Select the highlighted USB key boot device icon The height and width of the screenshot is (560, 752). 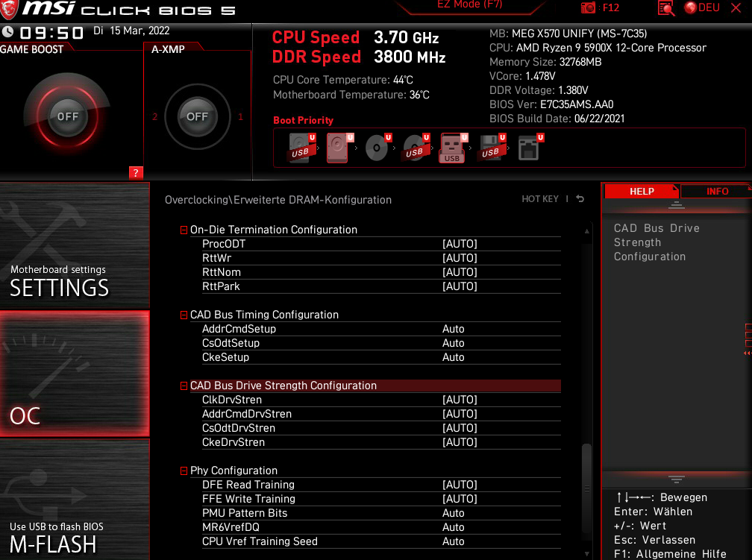(x=454, y=148)
